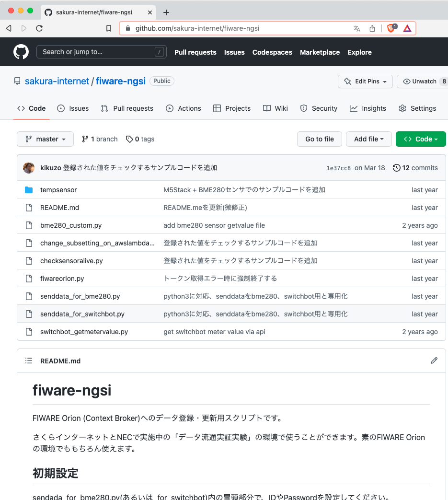Open the switchbot_getmetervalue.py file
This screenshot has height=500, width=448.
tap(84, 332)
